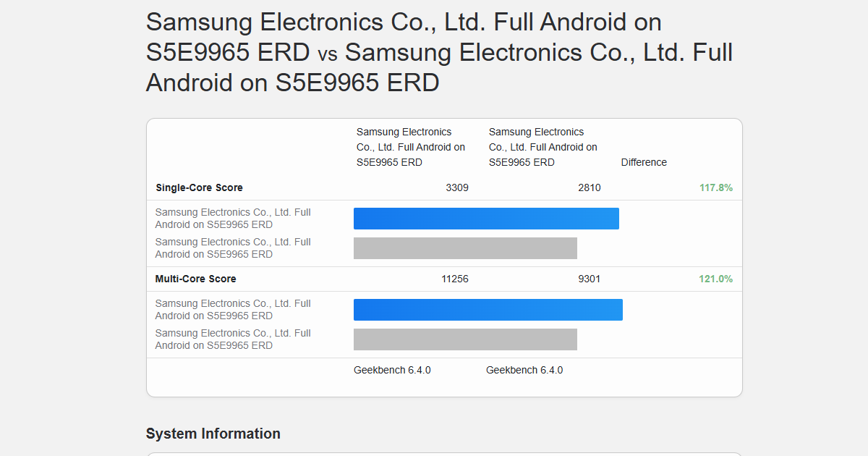Select the Single-Core Score row label
Image resolution: width=868 pixels, height=456 pixels.
pyautogui.click(x=199, y=187)
